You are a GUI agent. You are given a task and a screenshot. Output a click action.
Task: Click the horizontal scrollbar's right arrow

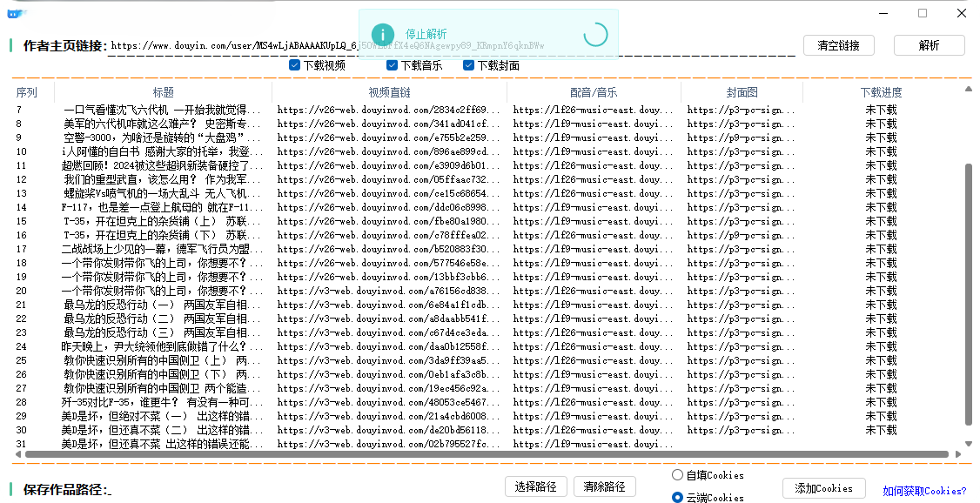coord(956,454)
